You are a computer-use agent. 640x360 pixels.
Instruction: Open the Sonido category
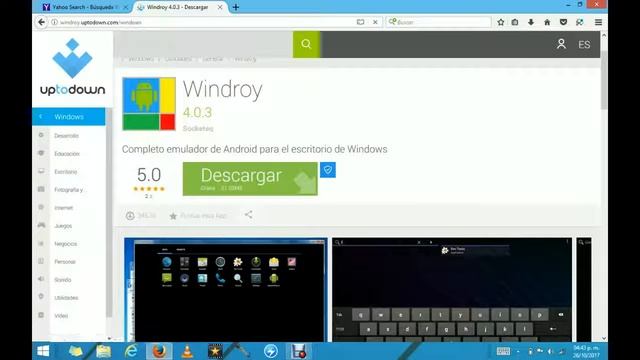pyautogui.click(x=62, y=280)
